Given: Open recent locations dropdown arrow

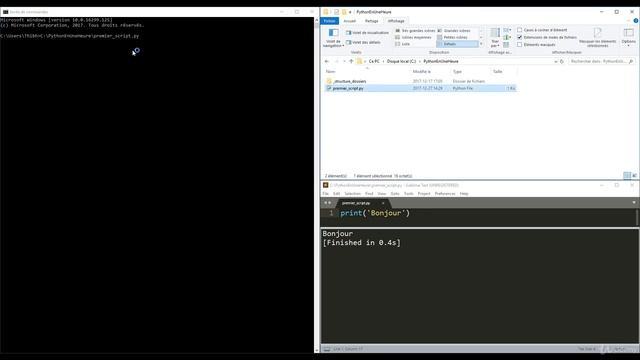Looking at the screenshot, I should tap(344, 61).
